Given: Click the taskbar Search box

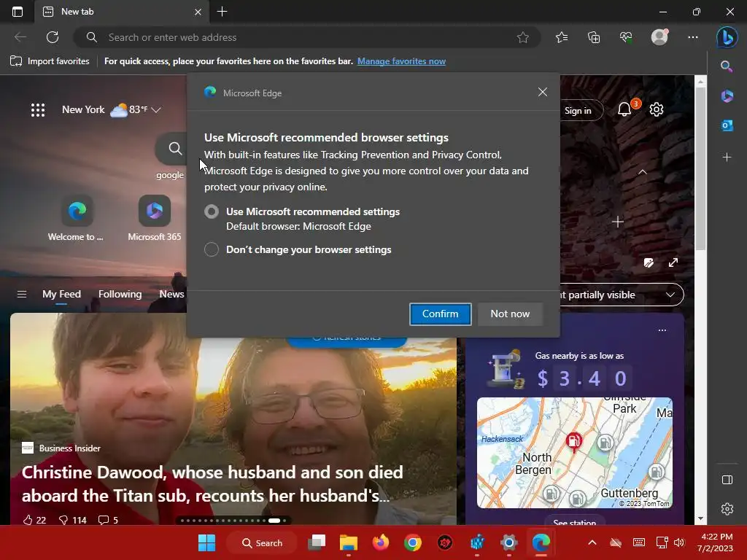Looking at the screenshot, I should click(x=262, y=542).
